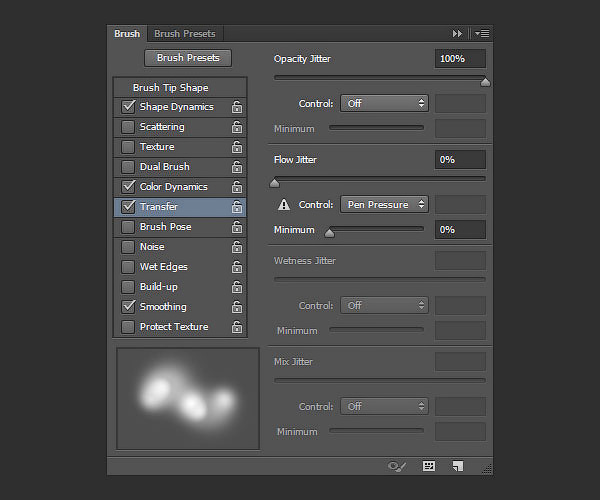Open the Dual Brush settings
This screenshot has width=600, height=500.
point(165,167)
